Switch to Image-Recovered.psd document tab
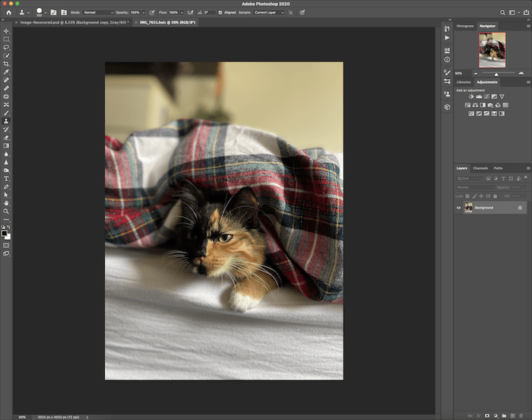This screenshot has width=532, height=420. (74, 22)
